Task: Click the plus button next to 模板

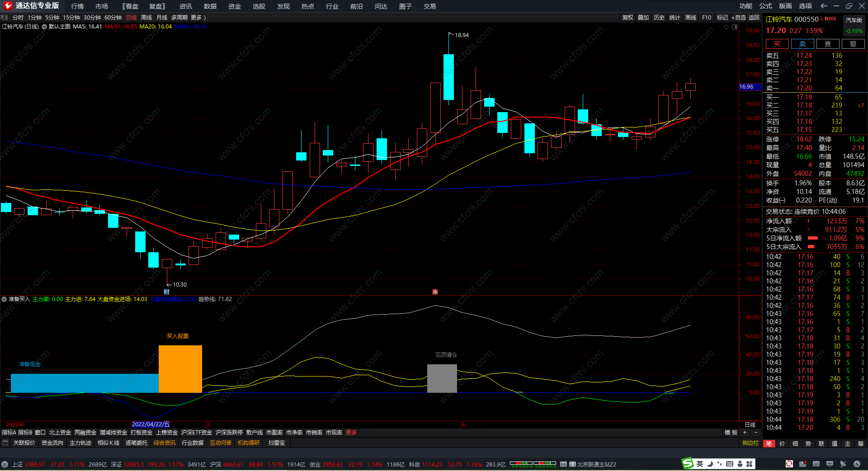Action: pos(745,433)
